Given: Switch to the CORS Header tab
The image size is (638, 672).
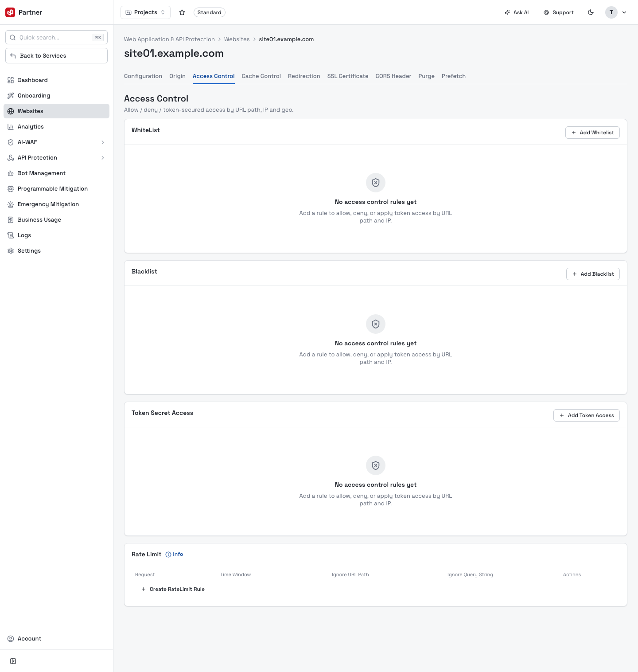Looking at the screenshot, I should click(393, 76).
